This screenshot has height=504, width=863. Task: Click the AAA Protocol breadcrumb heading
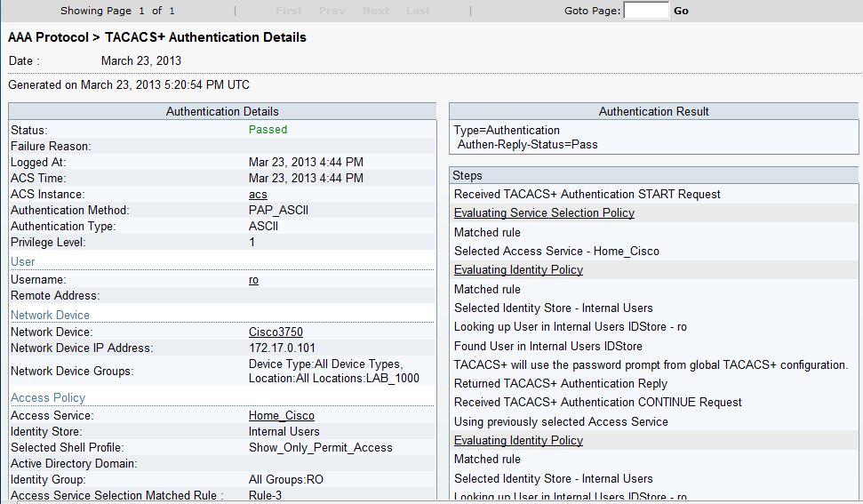pyautogui.click(x=48, y=37)
